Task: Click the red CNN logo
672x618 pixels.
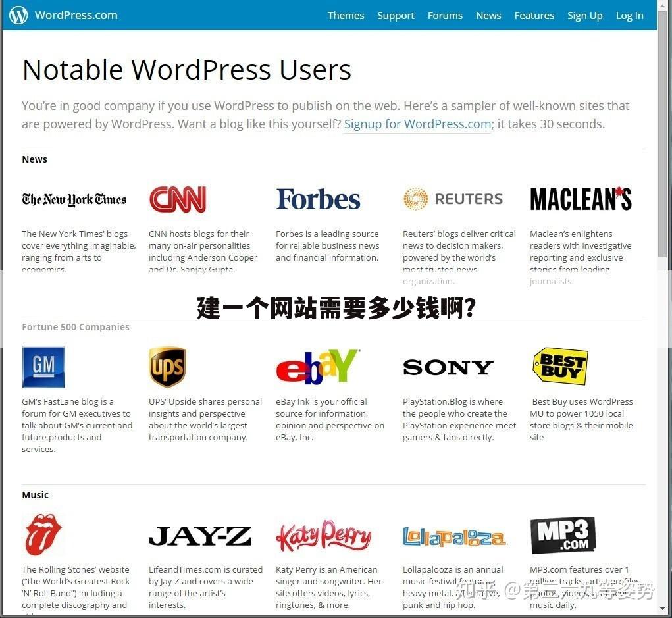Action: (x=178, y=199)
